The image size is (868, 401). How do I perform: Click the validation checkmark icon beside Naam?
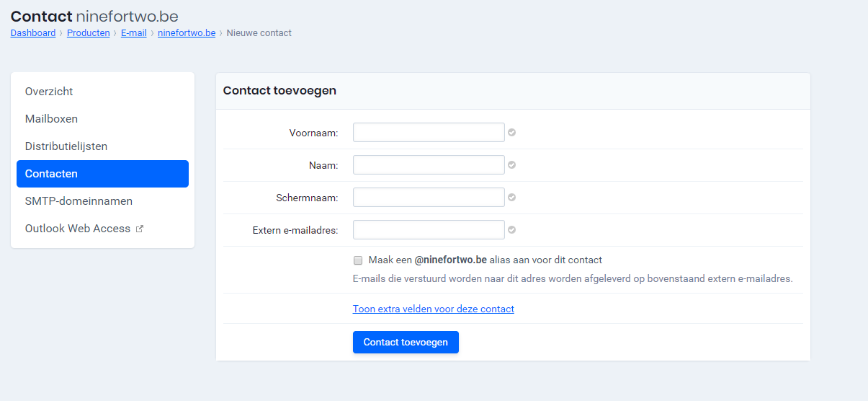pyautogui.click(x=511, y=165)
